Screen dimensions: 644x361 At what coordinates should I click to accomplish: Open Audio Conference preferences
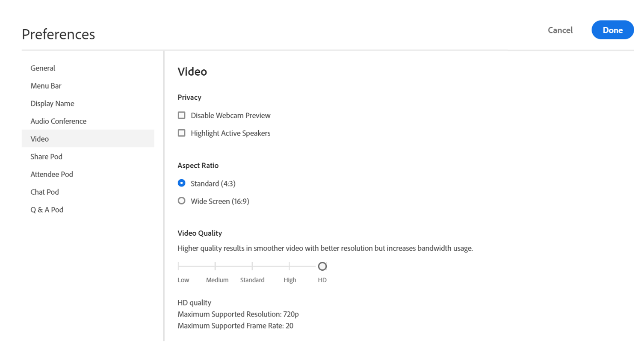click(58, 121)
